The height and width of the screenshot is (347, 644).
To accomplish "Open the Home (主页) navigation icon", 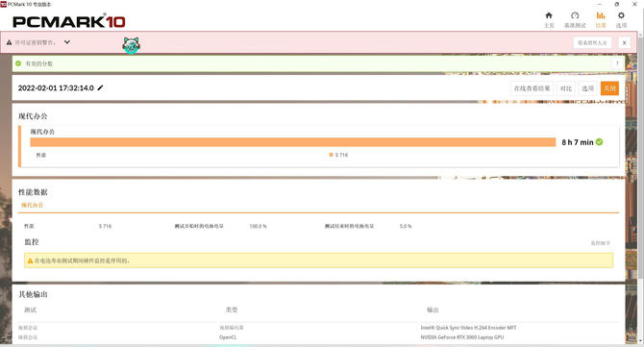I will coord(549,15).
